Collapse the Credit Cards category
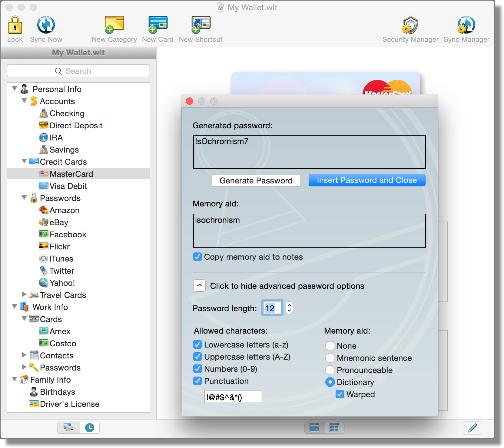The image size is (504, 448). pos(24,161)
